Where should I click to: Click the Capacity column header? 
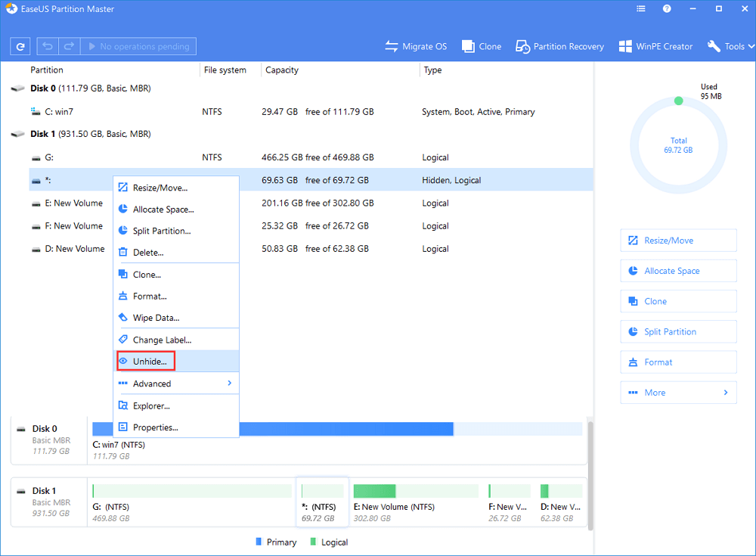pos(281,70)
